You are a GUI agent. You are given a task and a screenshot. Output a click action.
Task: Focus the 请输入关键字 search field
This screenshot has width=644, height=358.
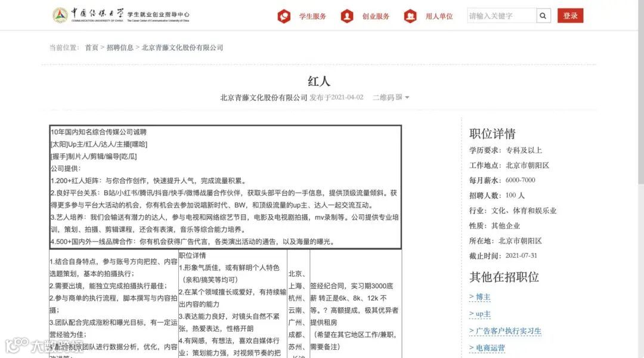pyautogui.click(x=501, y=16)
